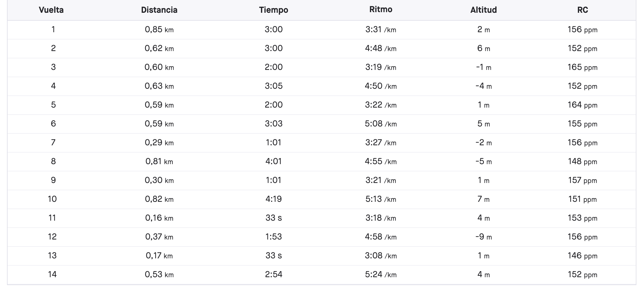
Task: Click the Vuelta column header
Action: point(51,10)
